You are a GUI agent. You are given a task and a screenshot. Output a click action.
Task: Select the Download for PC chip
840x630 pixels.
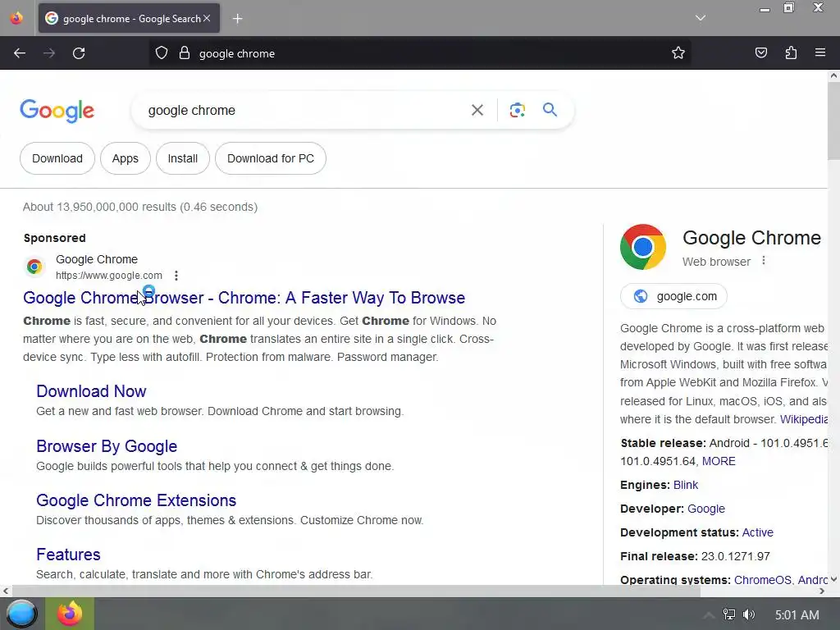tap(271, 158)
